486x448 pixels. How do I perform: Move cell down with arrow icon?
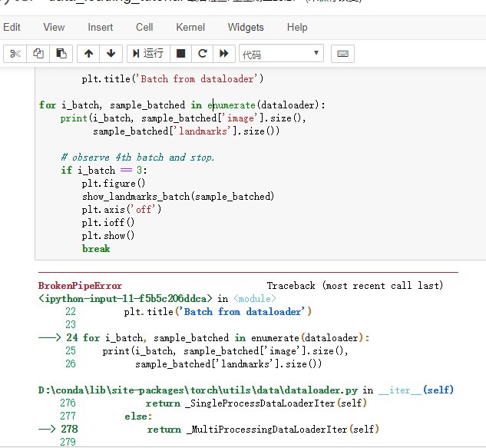coord(111,53)
